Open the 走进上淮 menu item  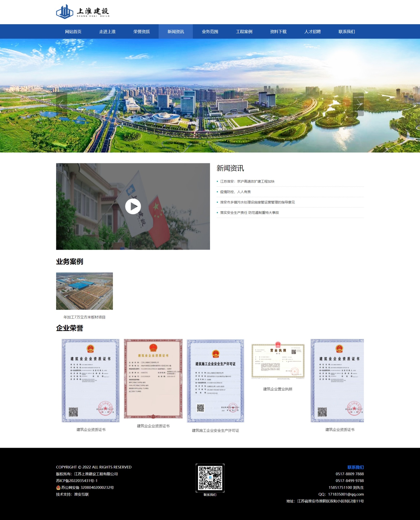(107, 32)
